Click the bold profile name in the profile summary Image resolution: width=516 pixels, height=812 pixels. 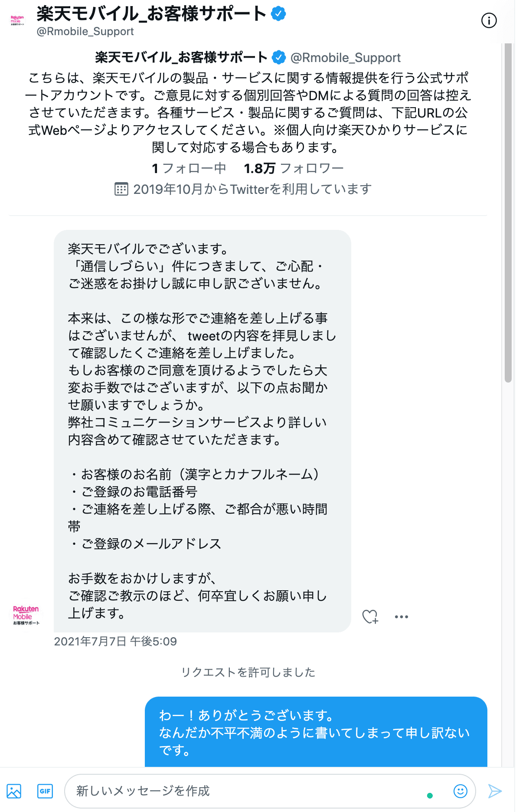(181, 57)
